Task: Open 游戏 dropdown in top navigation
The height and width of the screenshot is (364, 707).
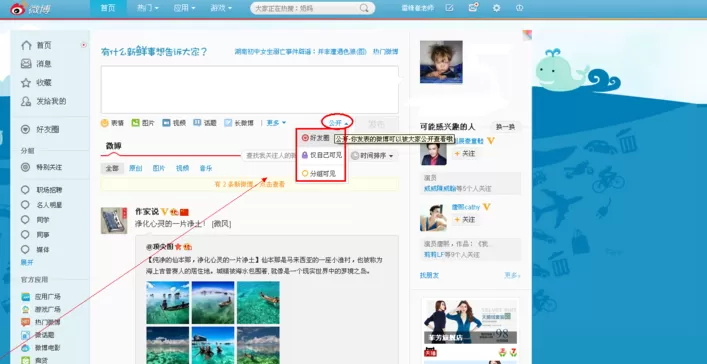Action: [221, 8]
